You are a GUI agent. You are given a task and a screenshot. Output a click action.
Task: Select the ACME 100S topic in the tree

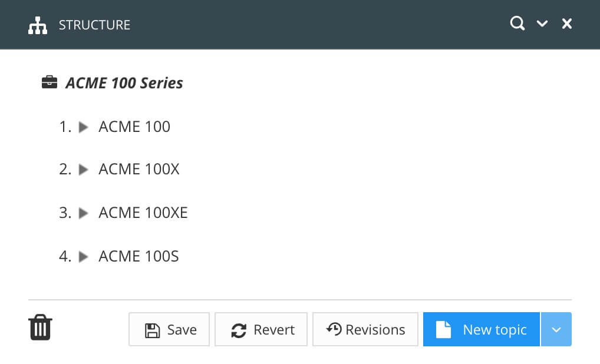point(138,256)
